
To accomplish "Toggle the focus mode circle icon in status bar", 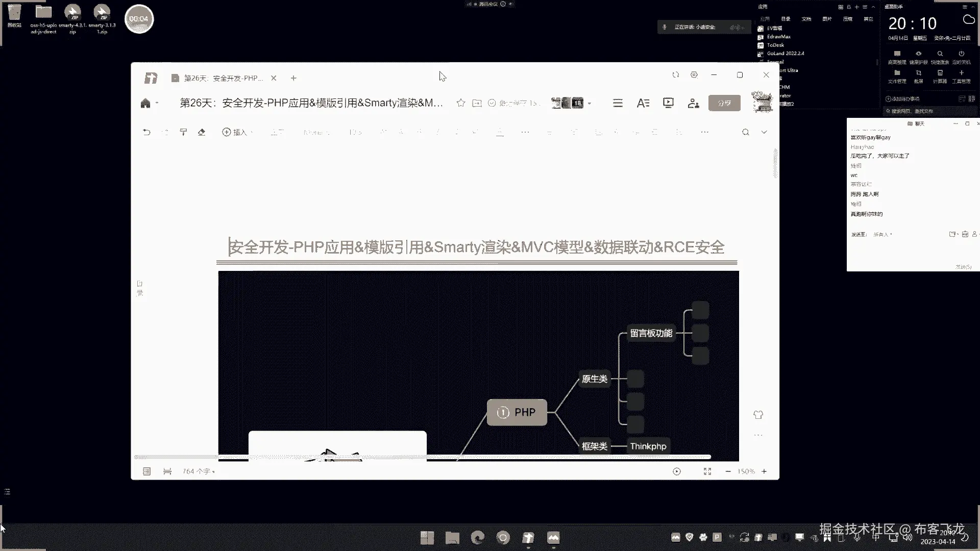I will pyautogui.click(x=677, y=471).
